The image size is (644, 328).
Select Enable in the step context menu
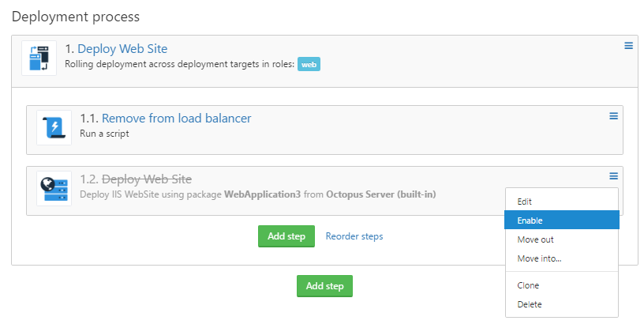tap(530, 221)
